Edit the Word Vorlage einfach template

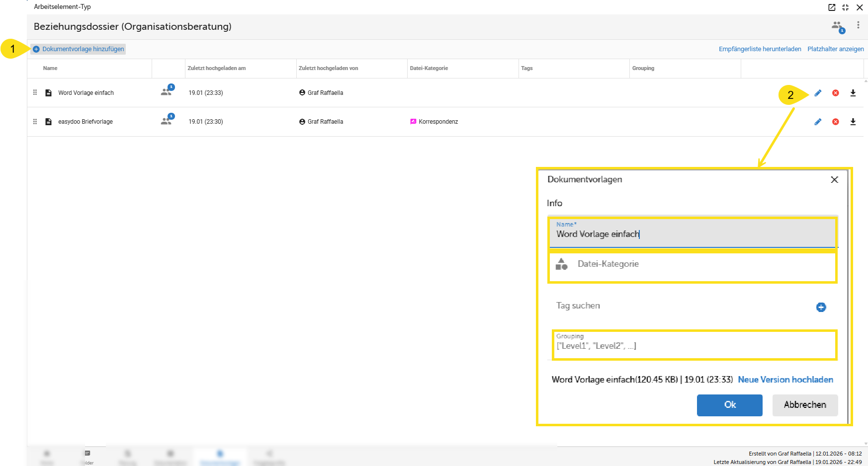(x=818, y=93)
